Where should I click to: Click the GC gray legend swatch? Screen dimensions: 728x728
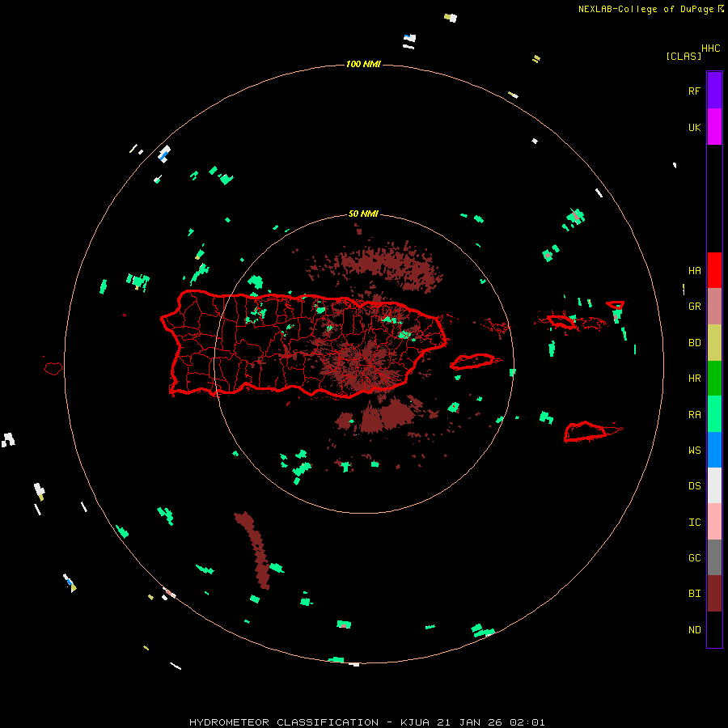coord(714,557)
